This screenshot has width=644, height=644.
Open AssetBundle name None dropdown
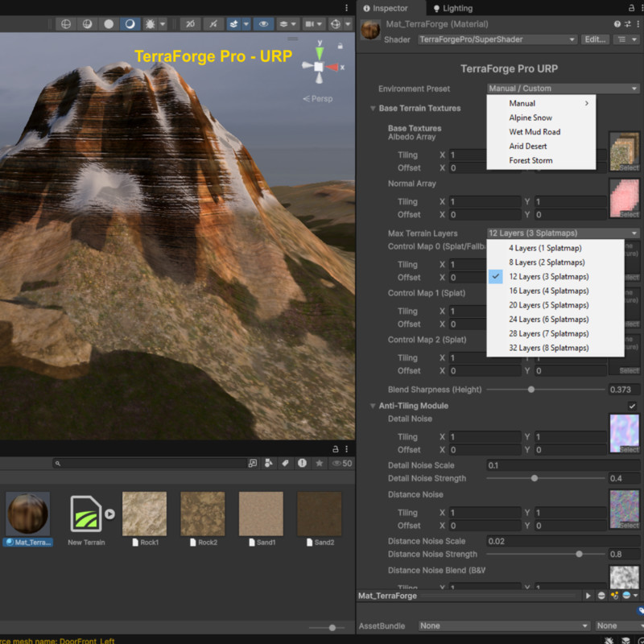(504, 626)
